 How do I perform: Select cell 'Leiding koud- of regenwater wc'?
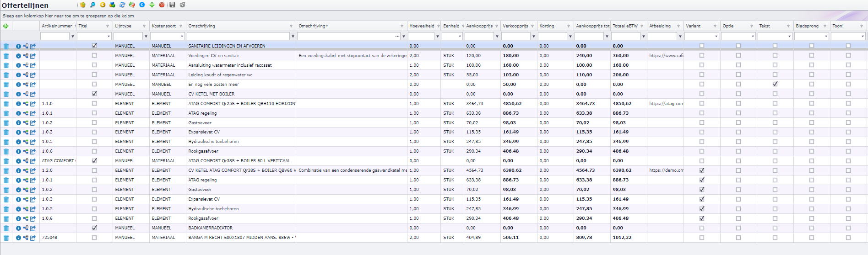tap(220, 75)
